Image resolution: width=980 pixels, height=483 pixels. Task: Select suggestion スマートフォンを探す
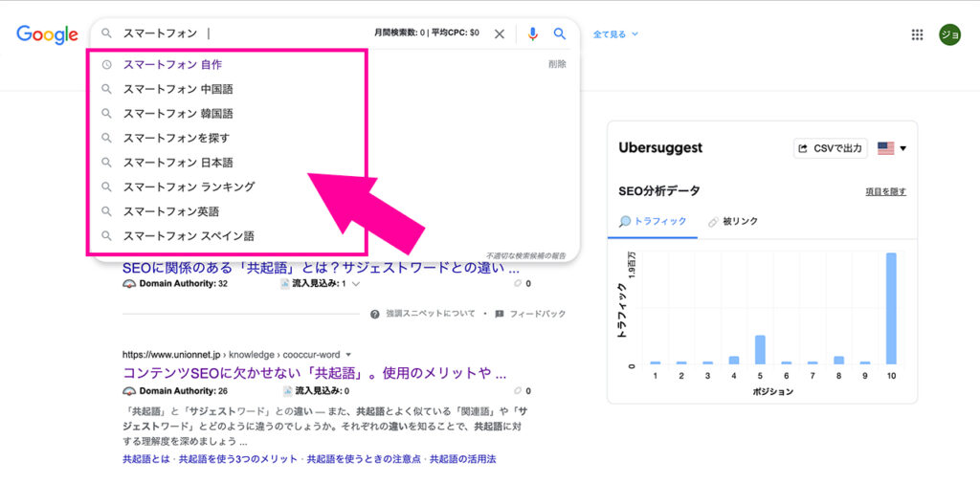click(x=176, y=138)
